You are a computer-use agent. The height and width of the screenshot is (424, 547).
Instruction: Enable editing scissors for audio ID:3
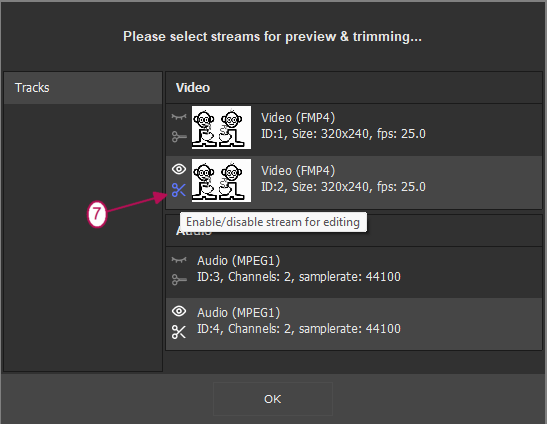pos(179,280)
